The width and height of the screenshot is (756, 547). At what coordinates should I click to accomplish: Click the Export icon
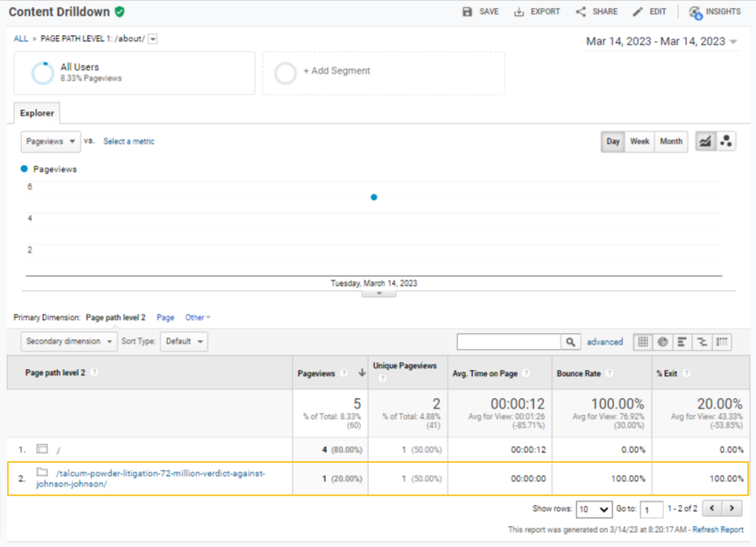point(519,11)
